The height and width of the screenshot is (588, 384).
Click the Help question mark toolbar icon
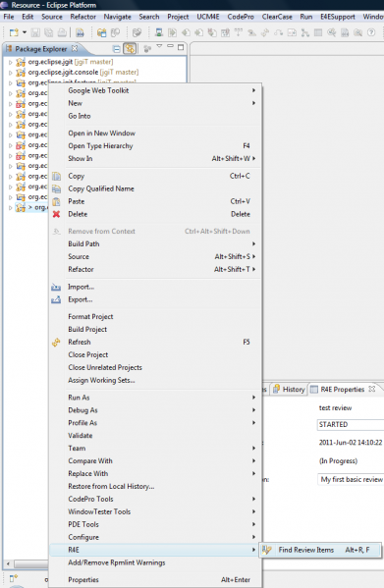tap(371, 32)
